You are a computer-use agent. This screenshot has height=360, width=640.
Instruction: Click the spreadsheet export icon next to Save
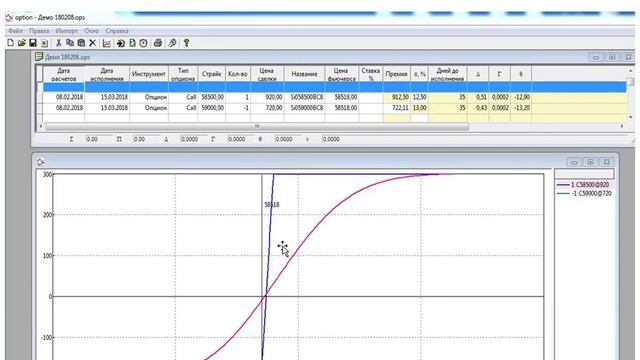pos(44,43)
